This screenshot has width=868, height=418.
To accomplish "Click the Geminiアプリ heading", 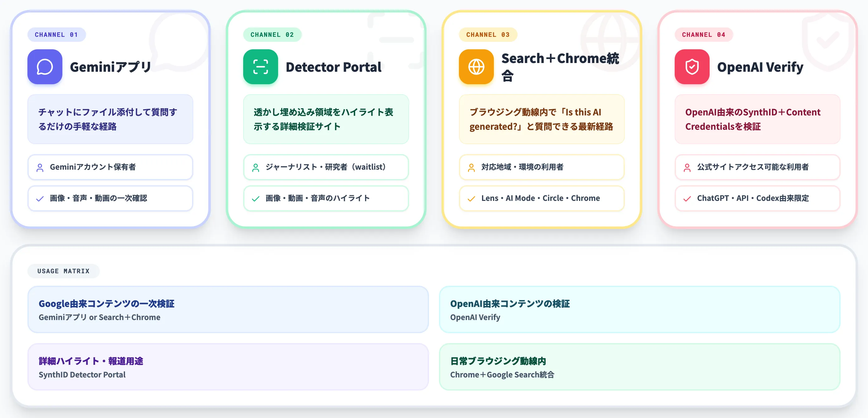I will coord(110,67).
